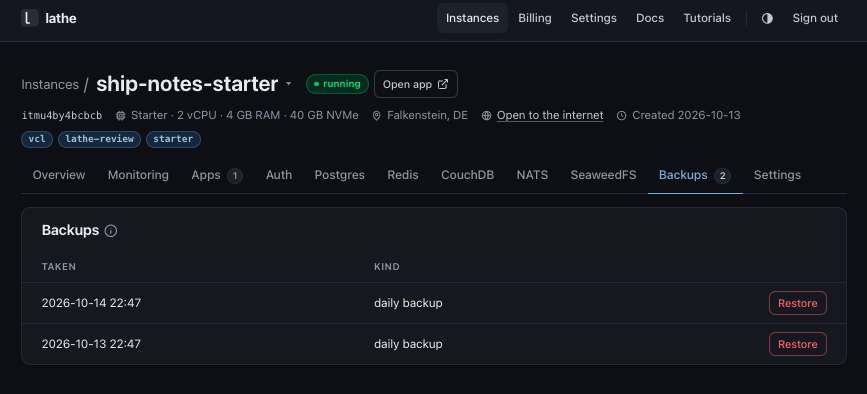This screenshot has width=867, height=394.
Task: Restore the 2026-10-13 22:47 backup
Action: pyautogui.click(x=797, y=344)
